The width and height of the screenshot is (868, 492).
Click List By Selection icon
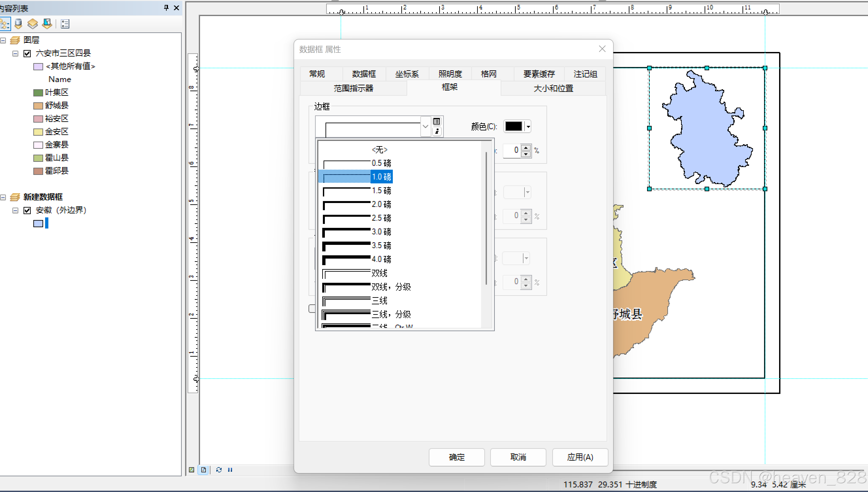point(47,24)
